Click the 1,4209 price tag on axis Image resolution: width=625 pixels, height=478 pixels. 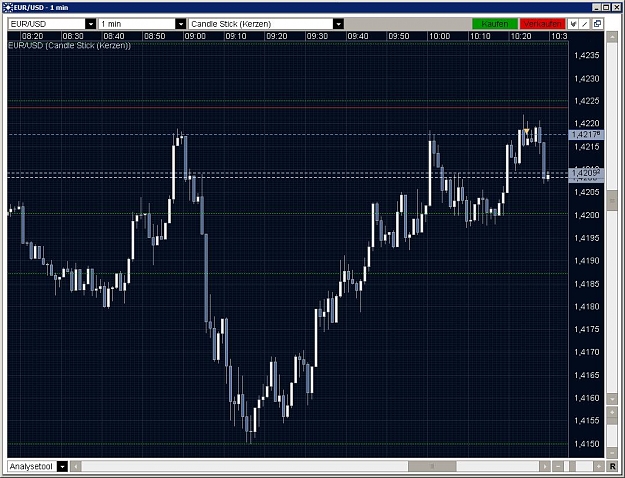tap(586, 173)
